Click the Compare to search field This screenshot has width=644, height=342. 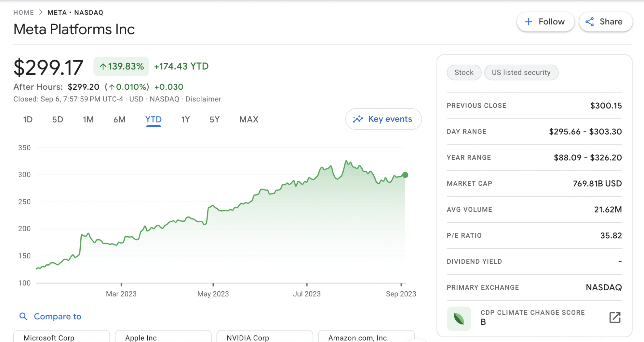tap(58, 316)
